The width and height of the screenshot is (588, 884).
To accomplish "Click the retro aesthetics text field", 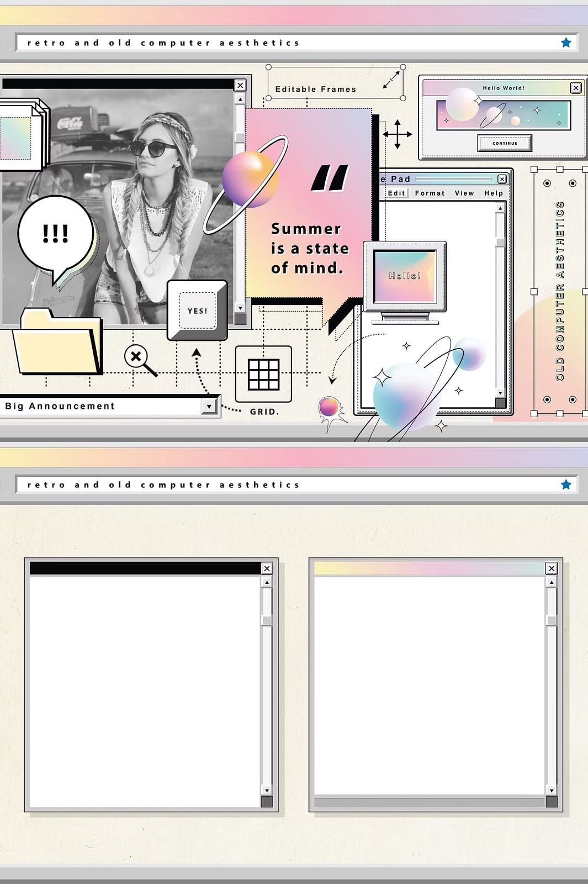I will (287, 43).
